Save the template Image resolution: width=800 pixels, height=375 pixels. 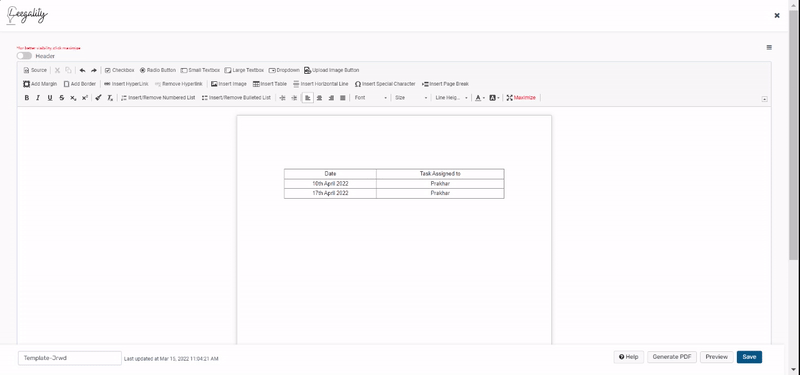coord(749,357)
